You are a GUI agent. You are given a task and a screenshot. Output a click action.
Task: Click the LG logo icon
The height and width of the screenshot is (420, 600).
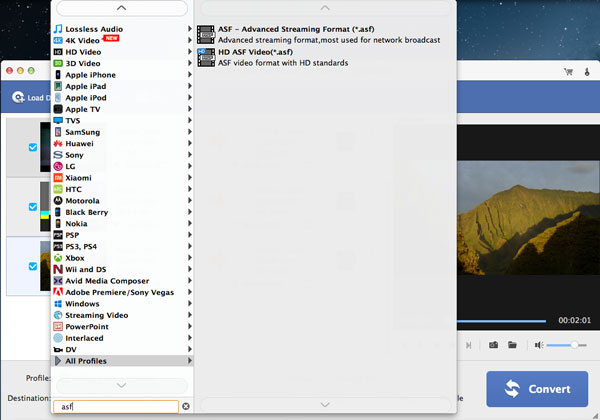coord(58,166)
